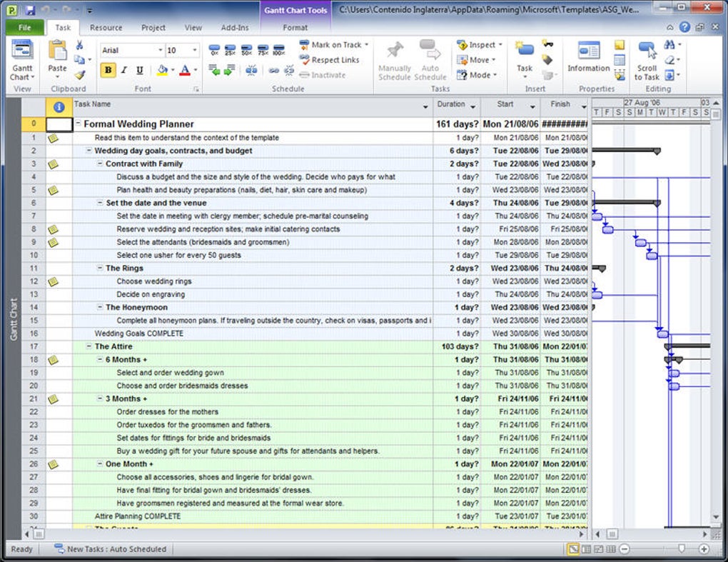Open the Task Name column filter dropdown
Viewport: 728px width, 562px height.
tap(426, 107)
